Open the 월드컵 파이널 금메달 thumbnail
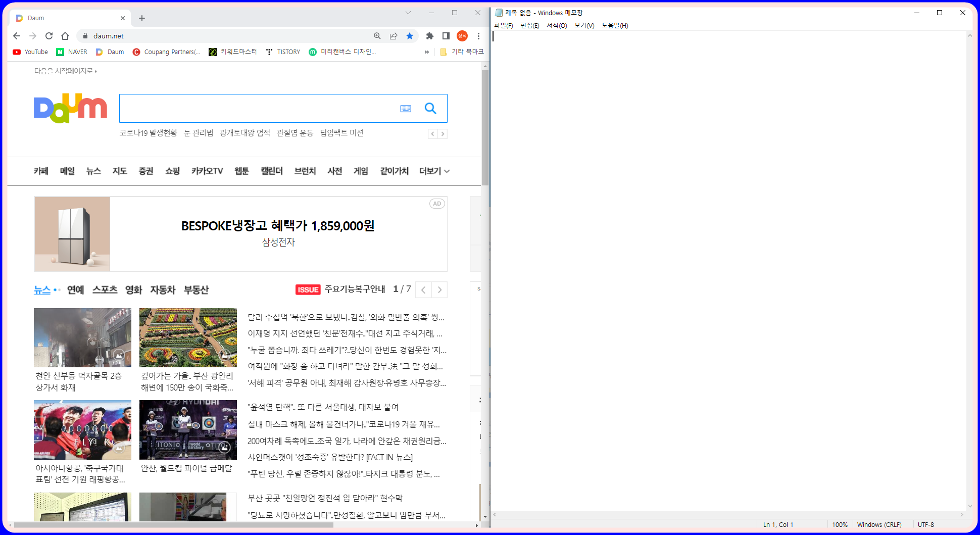The height and width of the screenshot is (535, 980). coord(188,430)
